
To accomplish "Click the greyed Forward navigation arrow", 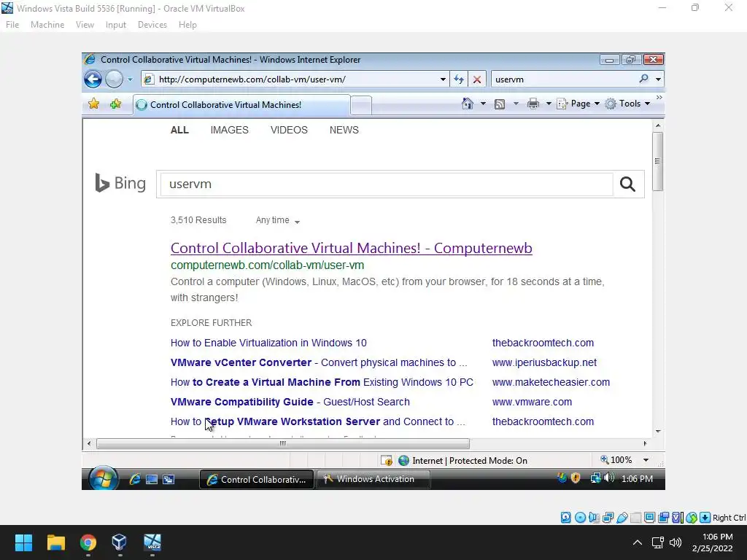I will tap(115, 79).
